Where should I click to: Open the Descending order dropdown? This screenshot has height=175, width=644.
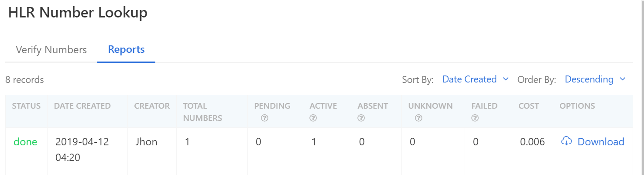pos(595,79)
